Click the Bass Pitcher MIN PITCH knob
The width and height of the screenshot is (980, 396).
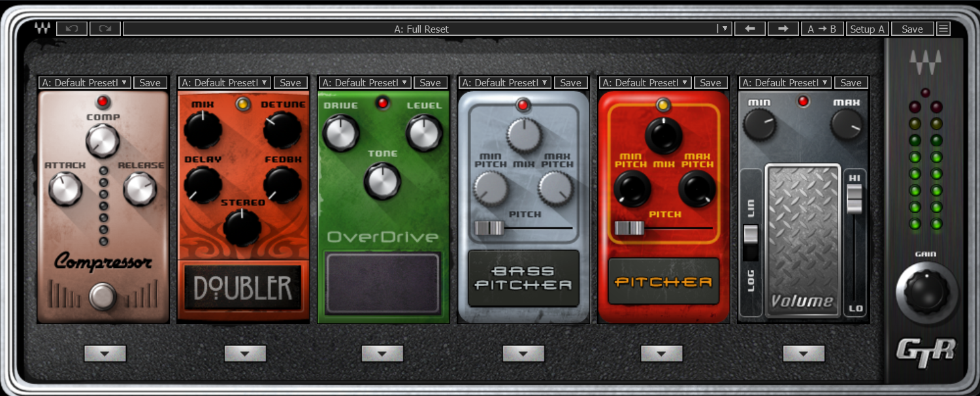pyautogui.click(x=491, y=189)
